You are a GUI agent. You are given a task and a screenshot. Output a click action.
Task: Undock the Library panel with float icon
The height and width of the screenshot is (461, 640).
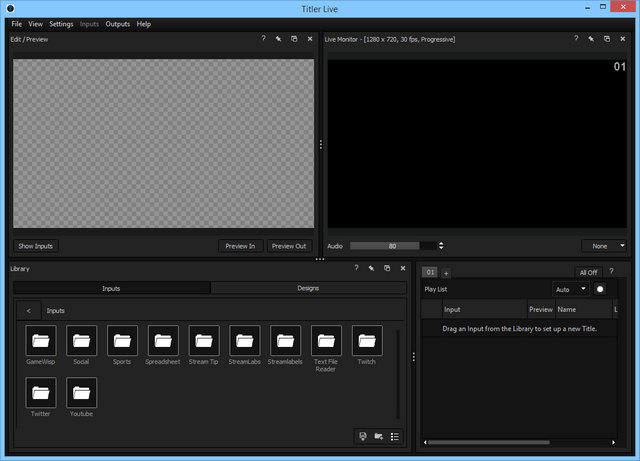[x=386, y=268]
